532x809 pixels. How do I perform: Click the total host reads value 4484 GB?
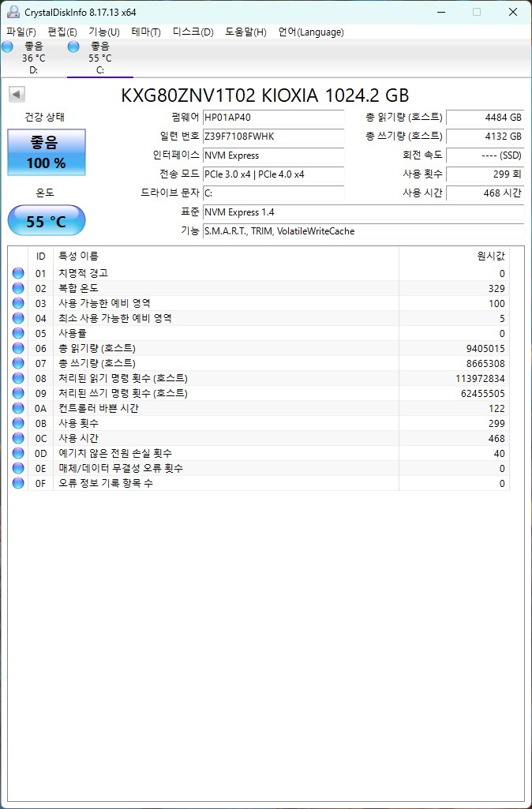tap(485, 118)
